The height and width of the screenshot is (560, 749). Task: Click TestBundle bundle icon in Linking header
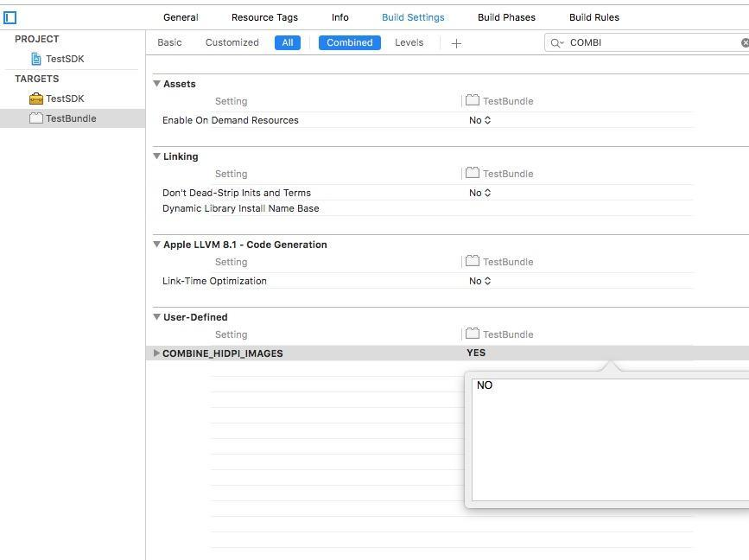[473, 173]
